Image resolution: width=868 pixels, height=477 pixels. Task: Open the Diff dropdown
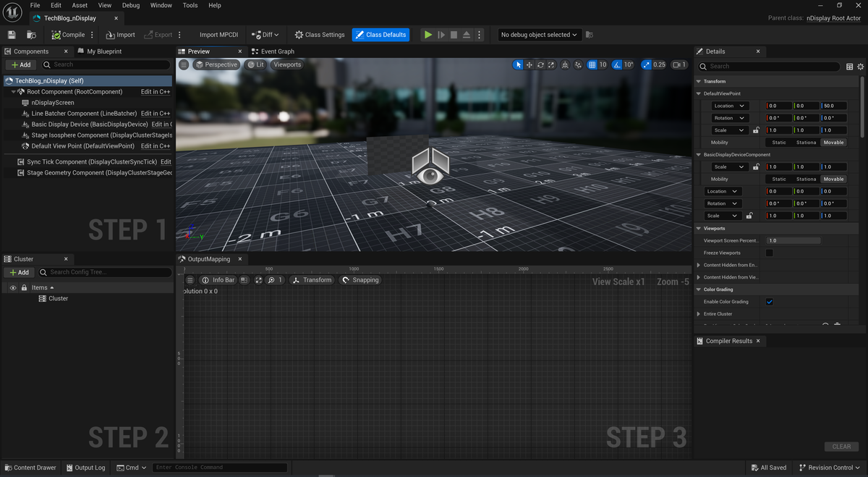265,35
